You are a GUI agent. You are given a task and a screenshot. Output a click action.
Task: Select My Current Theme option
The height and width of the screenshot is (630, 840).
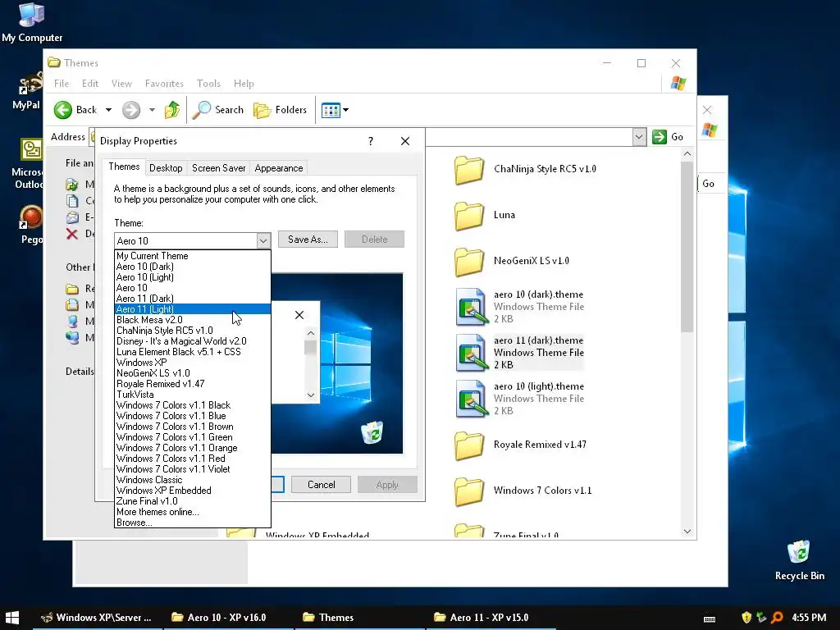[192, 256]
